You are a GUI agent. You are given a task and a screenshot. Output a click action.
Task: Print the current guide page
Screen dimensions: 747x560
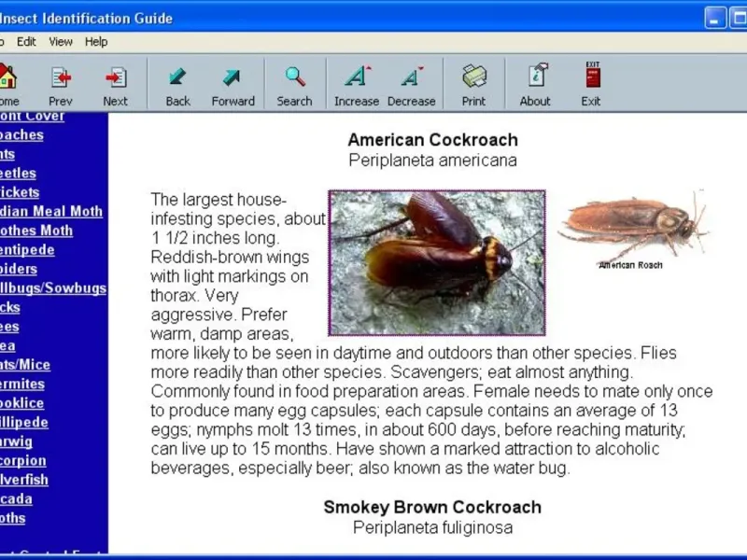[473, 84]
